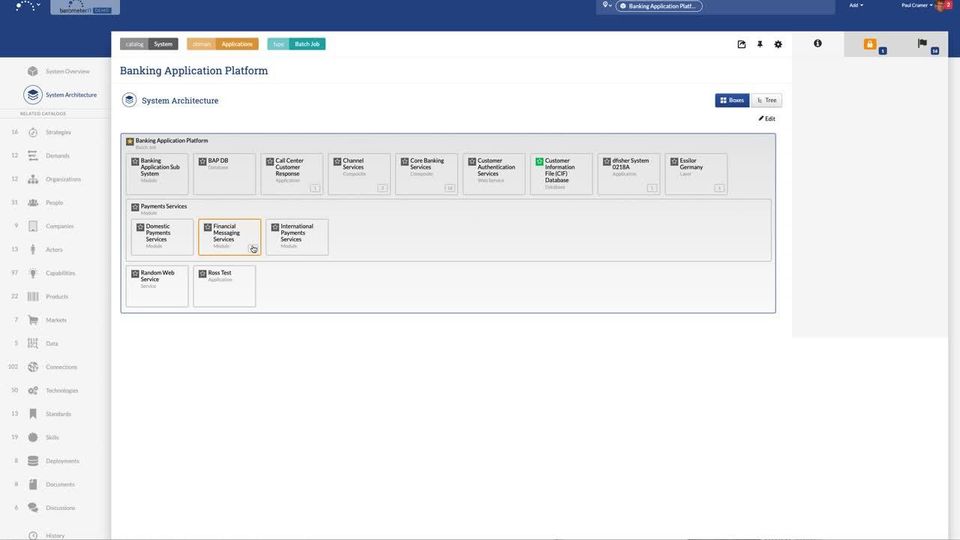The image size is (960, 540).
Task: Toggle star on Financial Messaging Services box
Action: [x=208, y=227]
